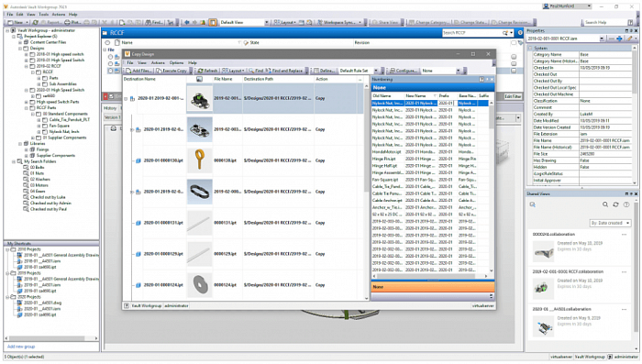Select the Fan-Square folder in tree
This screenshot has width=642, height=364.
59,126
